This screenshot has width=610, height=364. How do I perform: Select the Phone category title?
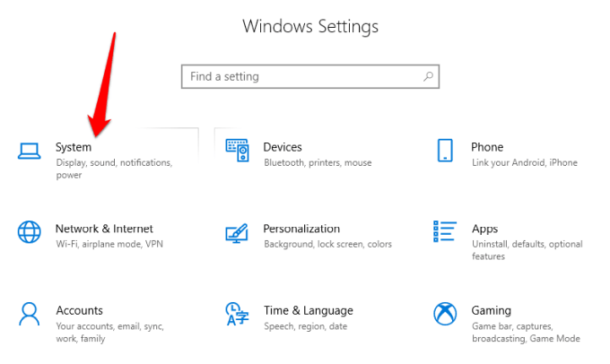click(487, 147)
